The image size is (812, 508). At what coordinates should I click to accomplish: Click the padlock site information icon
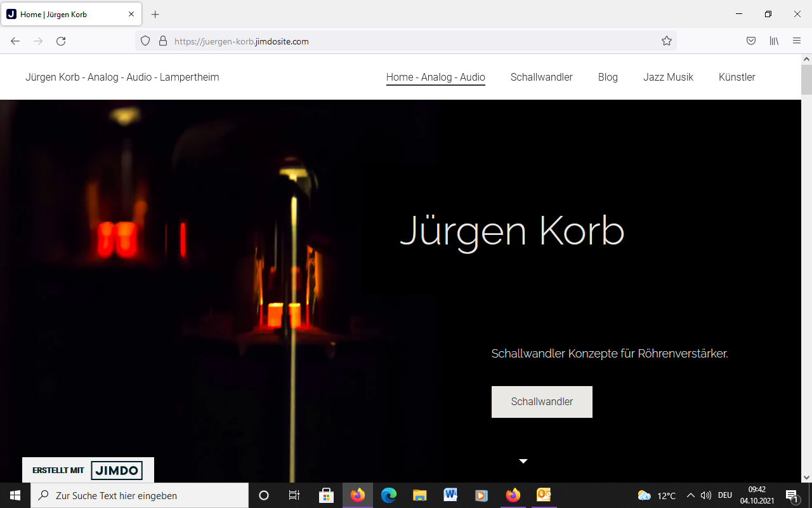tap(162, 41)
